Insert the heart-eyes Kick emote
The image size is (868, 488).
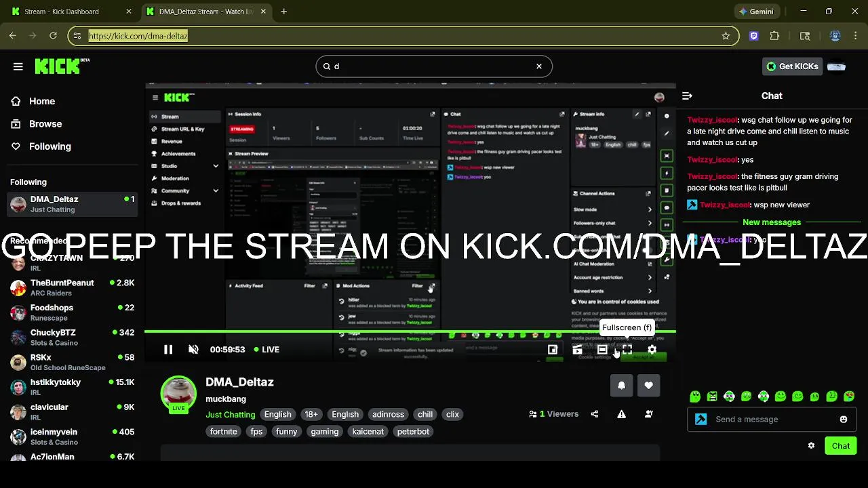click(849, 396)
